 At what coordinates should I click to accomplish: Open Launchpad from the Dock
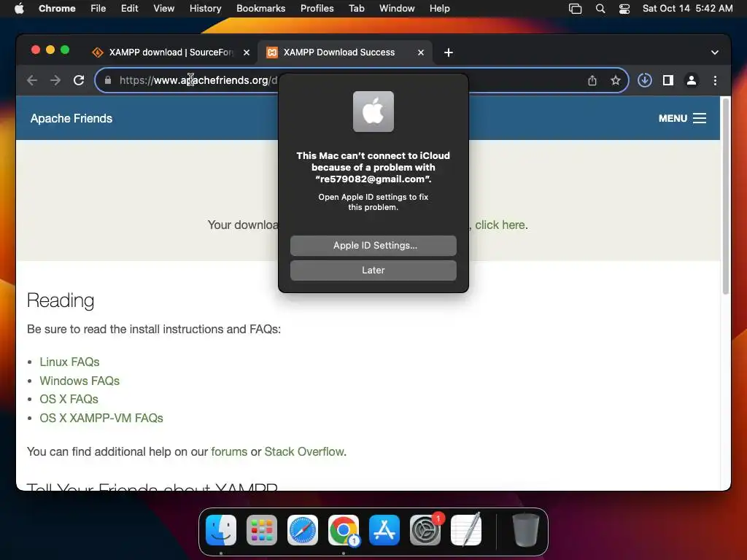click(x=262, y=530)
